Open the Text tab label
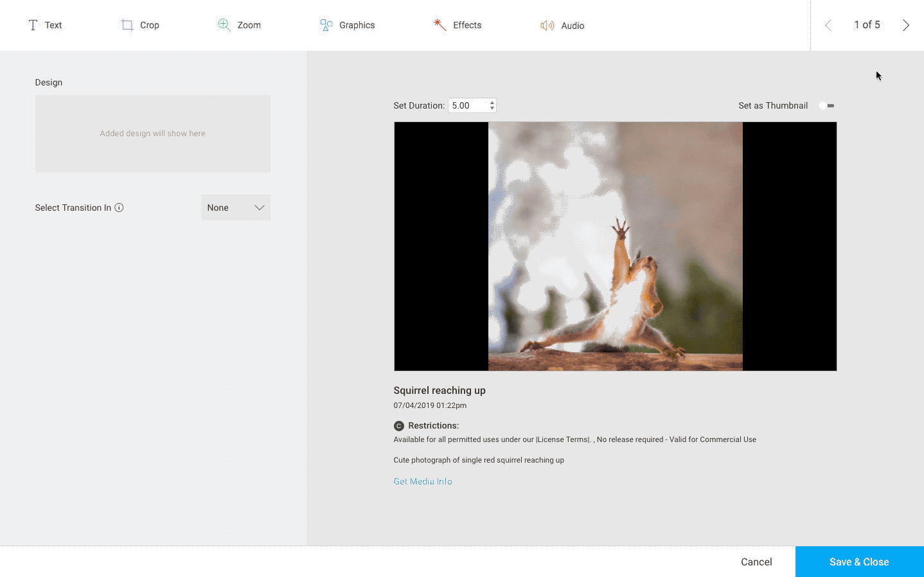The width and height of the screenshot is (924, 577). [x=53, y=25]
